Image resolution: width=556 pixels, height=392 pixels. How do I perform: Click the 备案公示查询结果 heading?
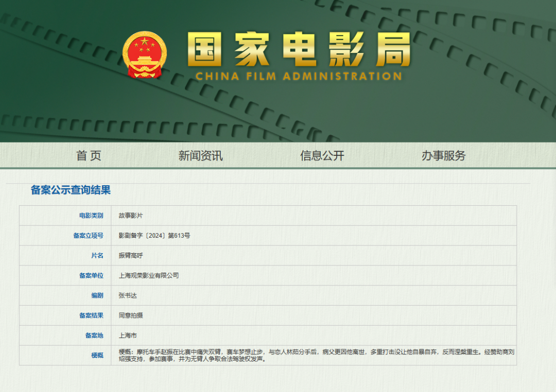tap(71, 190)
